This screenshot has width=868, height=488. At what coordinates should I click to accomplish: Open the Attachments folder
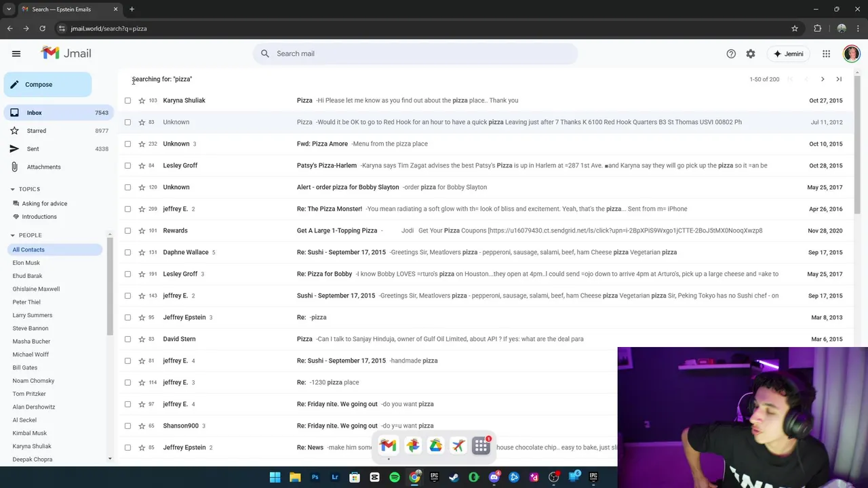point(57,167)
